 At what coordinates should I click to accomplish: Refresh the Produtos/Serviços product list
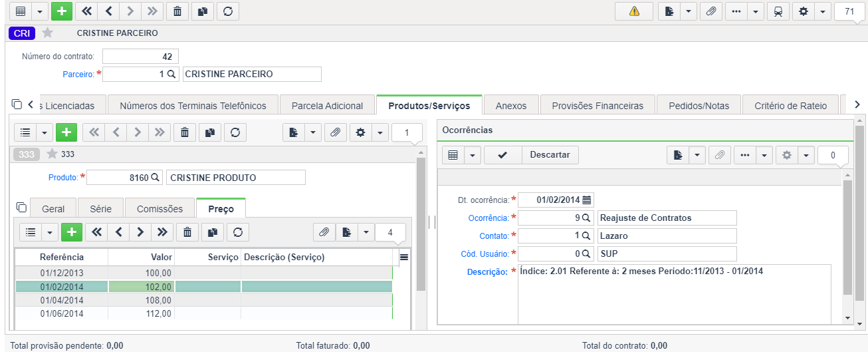point(235,132)
